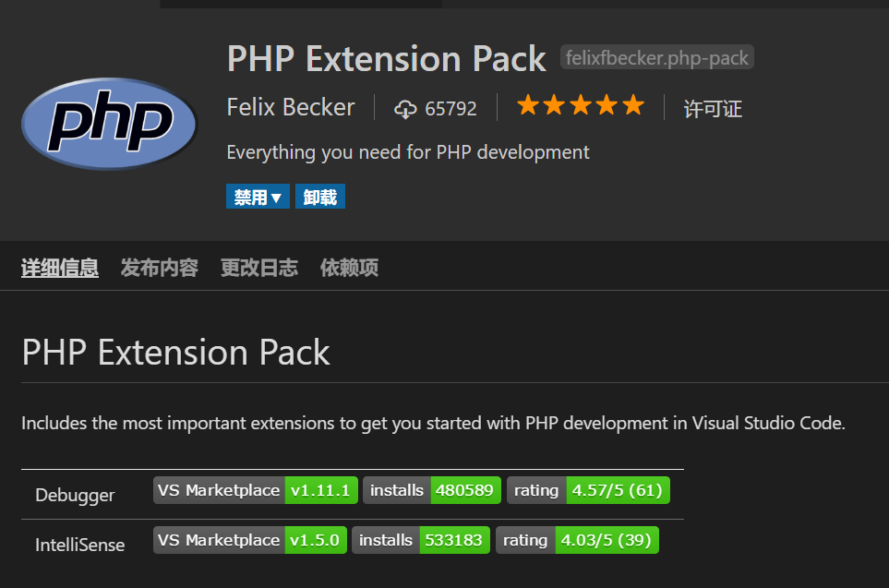Click publisher name Felix Becker
This screenshot has height=588, width=889.
291,107
